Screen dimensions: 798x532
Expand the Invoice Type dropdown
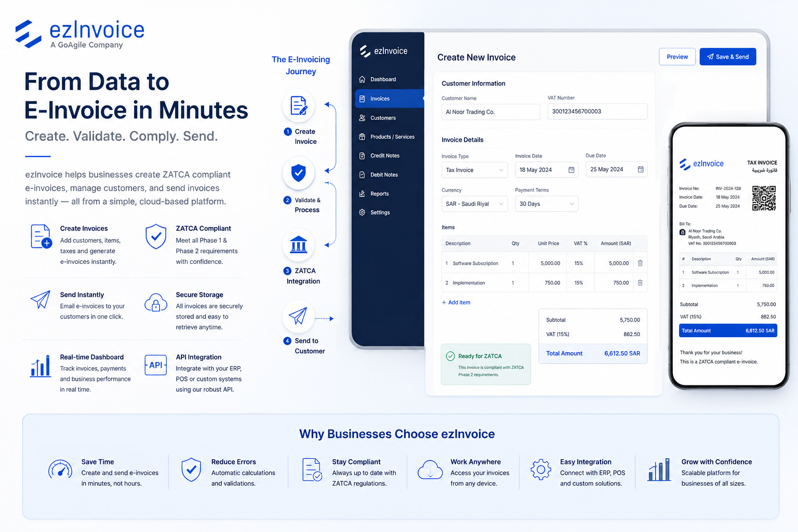pos(475,170)
